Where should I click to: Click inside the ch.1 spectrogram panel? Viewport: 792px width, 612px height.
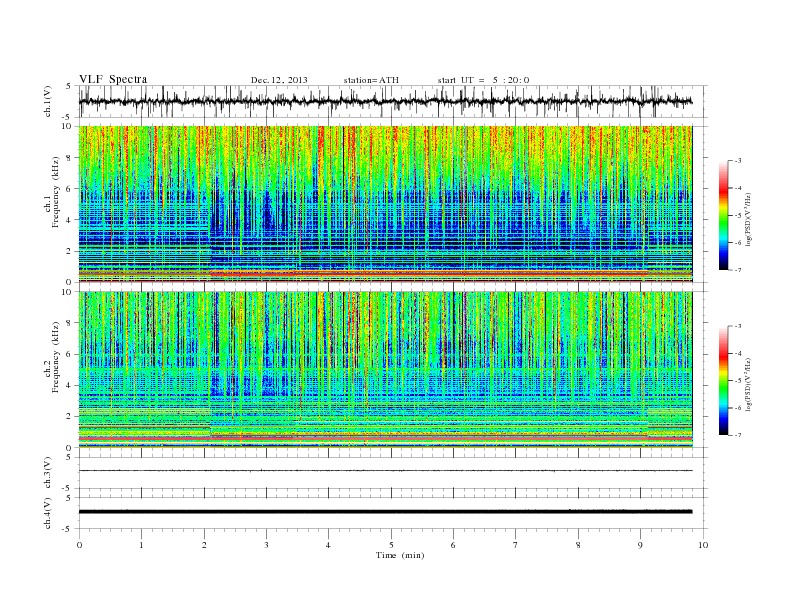[x=385, y=204]
